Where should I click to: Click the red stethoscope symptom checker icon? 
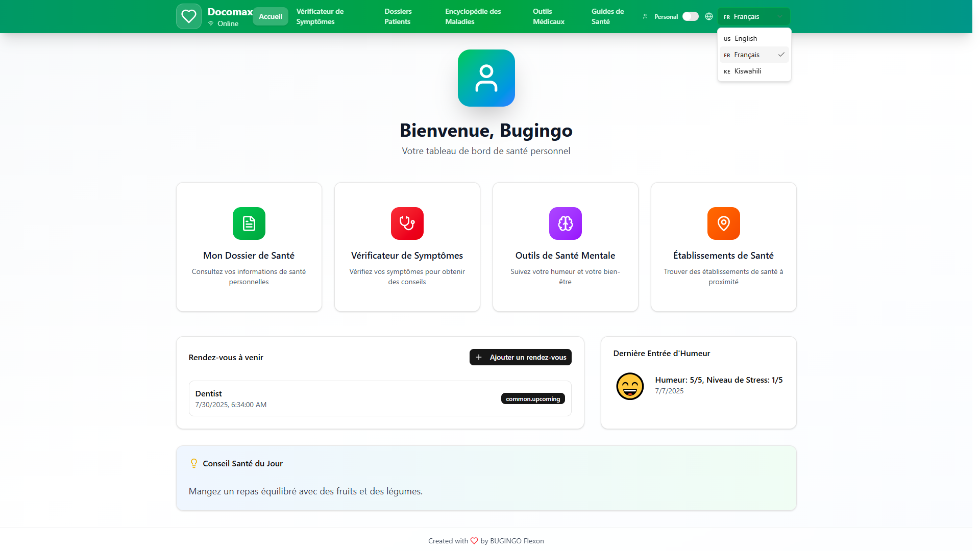tap(407, 223)
